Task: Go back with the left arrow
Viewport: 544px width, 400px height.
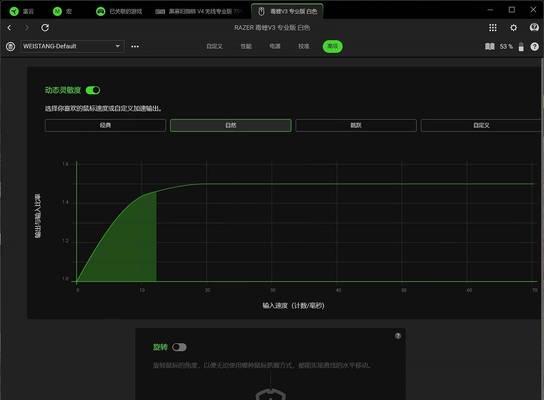Action: click(x=10, y=27)
